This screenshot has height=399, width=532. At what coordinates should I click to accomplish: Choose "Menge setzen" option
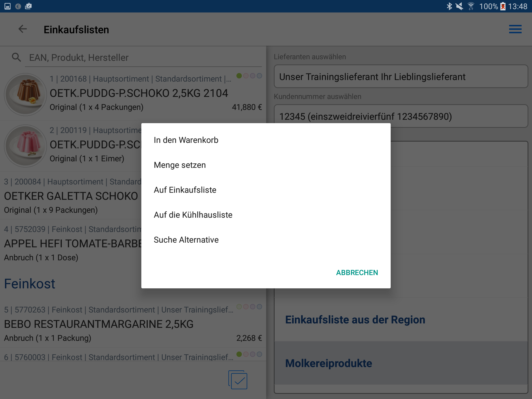tap(180, 165)
